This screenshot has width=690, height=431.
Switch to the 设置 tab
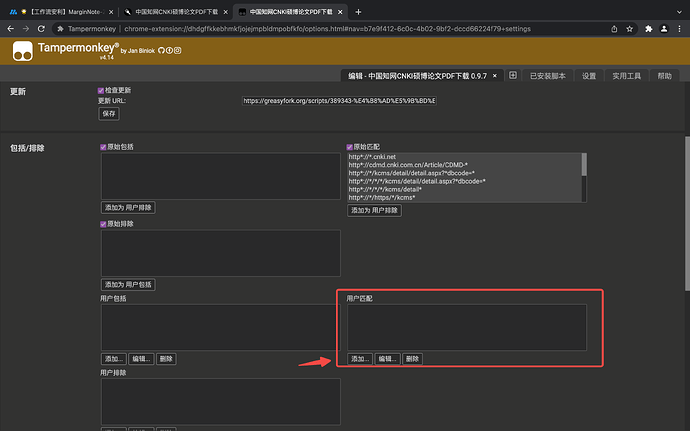589,76
